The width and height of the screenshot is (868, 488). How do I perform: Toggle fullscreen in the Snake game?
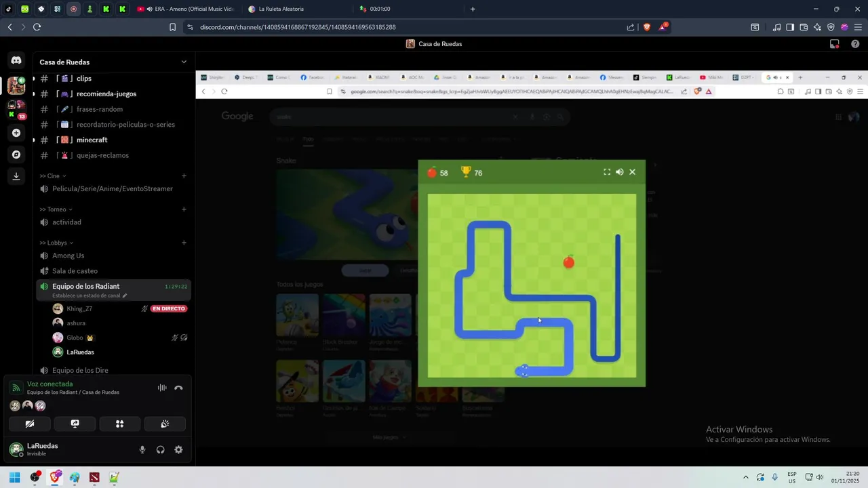607,172
